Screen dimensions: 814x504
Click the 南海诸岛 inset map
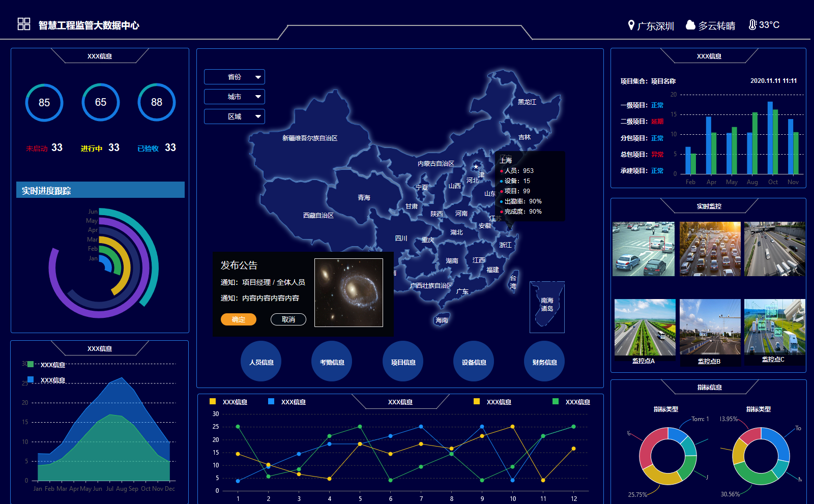coord(547,307)
